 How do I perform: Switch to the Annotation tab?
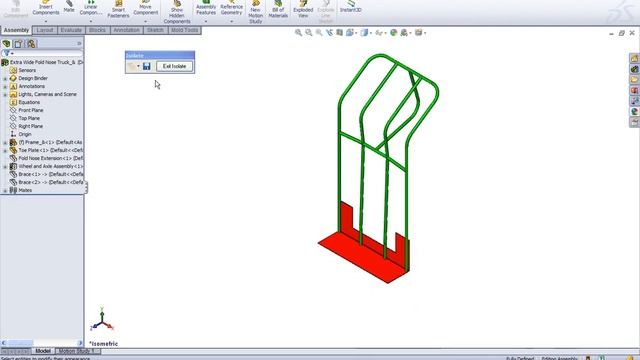coord(126,30)
